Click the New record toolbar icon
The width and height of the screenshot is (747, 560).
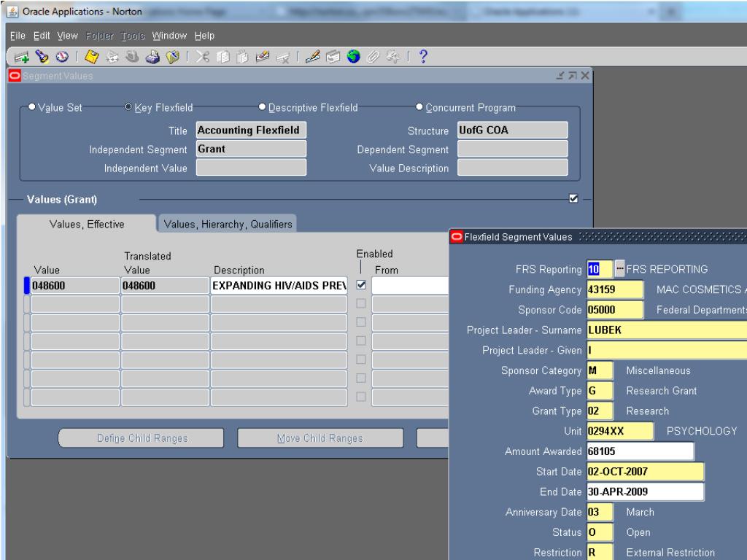pyautogui.click(x=22, y=57)
